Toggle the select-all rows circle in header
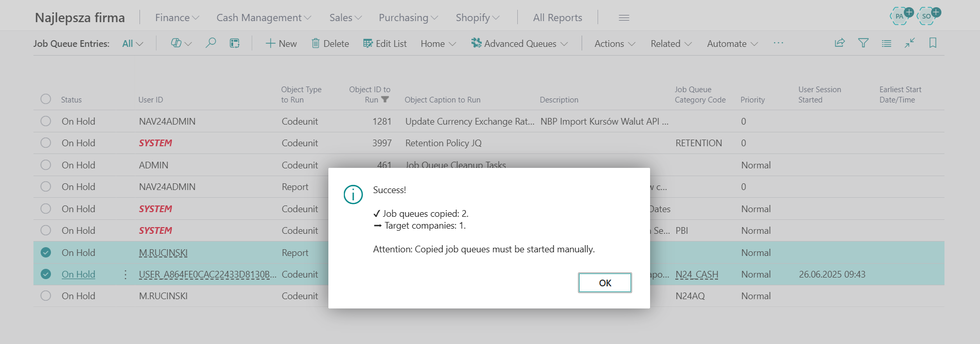The height and width of the screenshot is (344, 980). click(46, 99)
